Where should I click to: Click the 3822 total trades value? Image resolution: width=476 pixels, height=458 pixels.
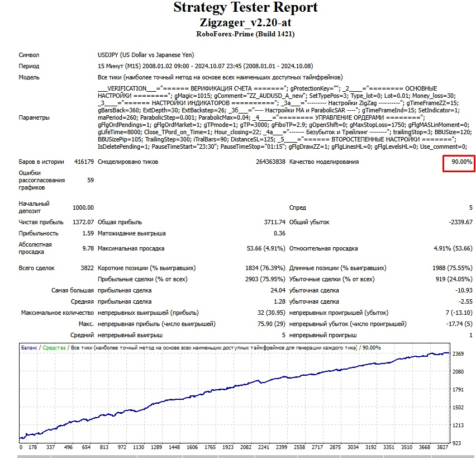87,268
